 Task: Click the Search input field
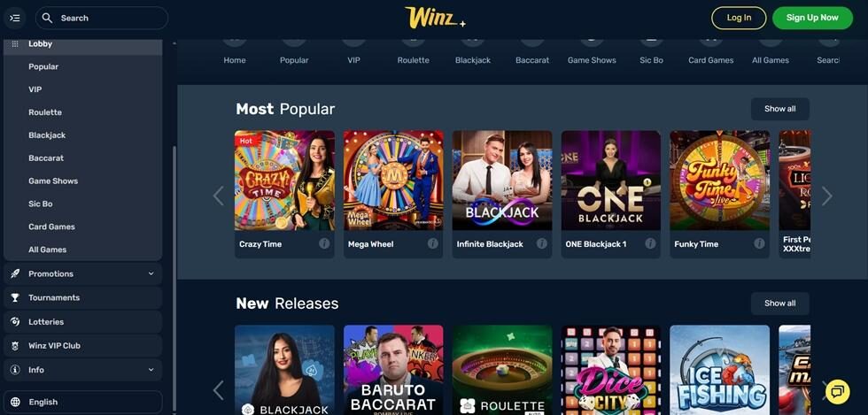[x=102, y=19]
